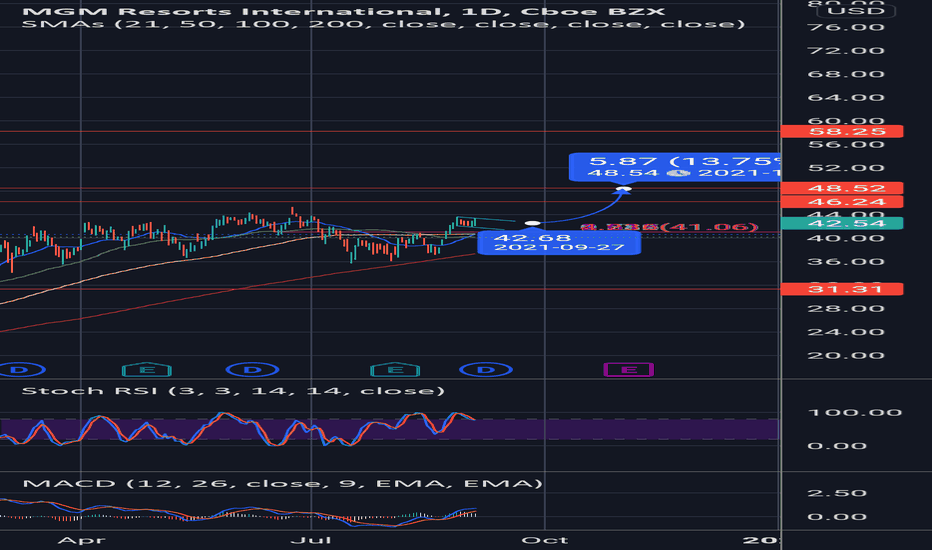
Task: Open the SMAs indicator legend
Action: 383,24
